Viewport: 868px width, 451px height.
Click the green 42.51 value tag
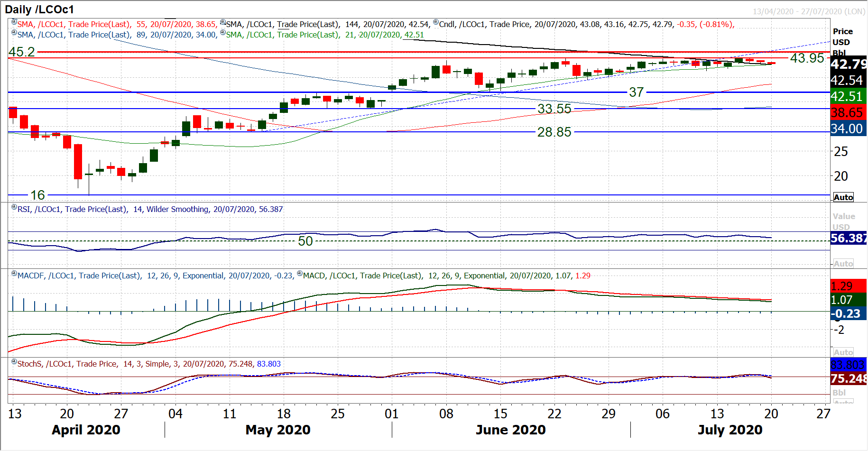click(849, 96)
